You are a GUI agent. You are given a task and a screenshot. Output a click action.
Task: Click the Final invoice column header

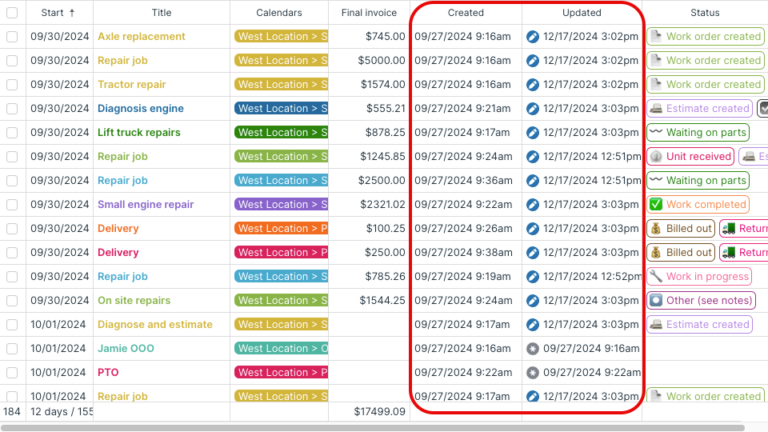pyautogui.click(x=369, y=13)
